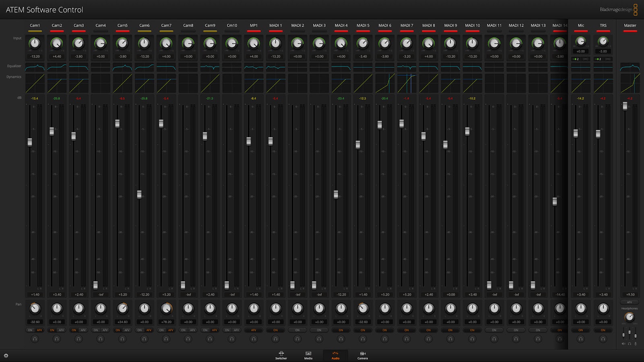Click the Cam6 fader handle

point(139,194)
